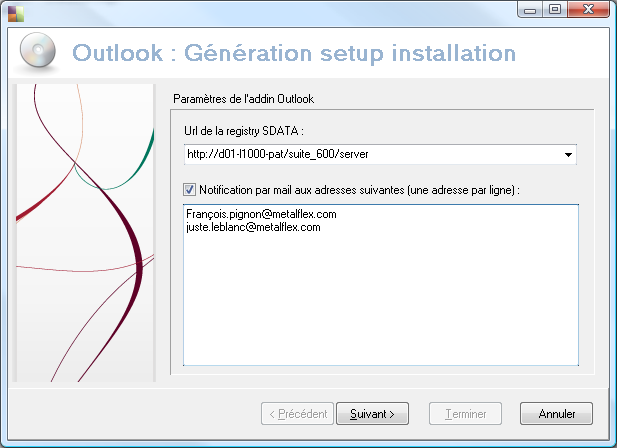Viewport: 617px width, 448px height.
Task: Click the CD disc setup icon
Action: click(38, 50)
